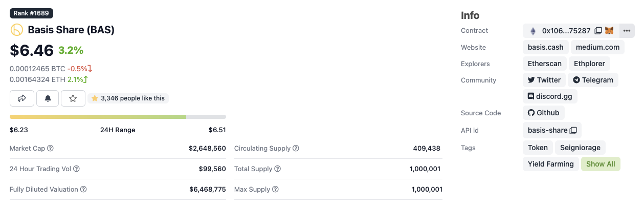Click the share arrow icon button

point(22,98)
